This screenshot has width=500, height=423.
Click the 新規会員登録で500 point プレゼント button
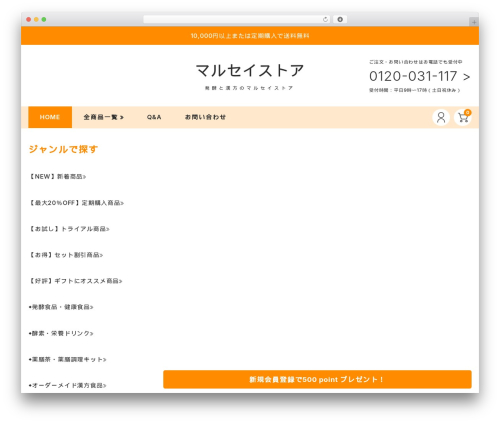pyautogui.click(x=317, y=379)
